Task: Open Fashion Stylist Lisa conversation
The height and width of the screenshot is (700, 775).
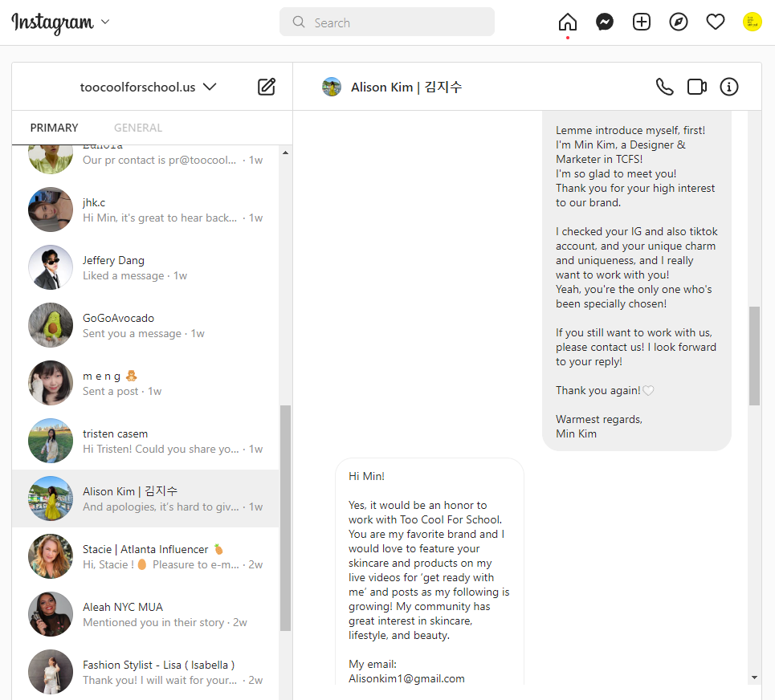Action: [x=146, y=672]
